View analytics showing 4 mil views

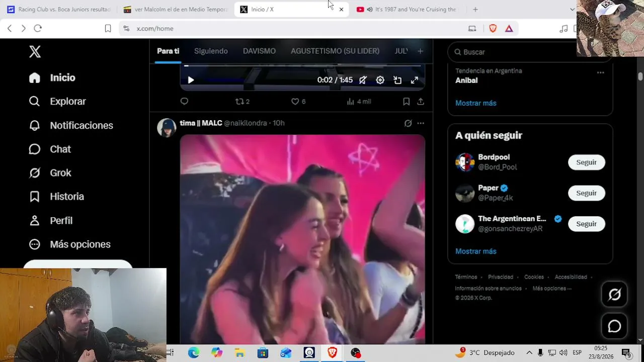tap(359, 102)
